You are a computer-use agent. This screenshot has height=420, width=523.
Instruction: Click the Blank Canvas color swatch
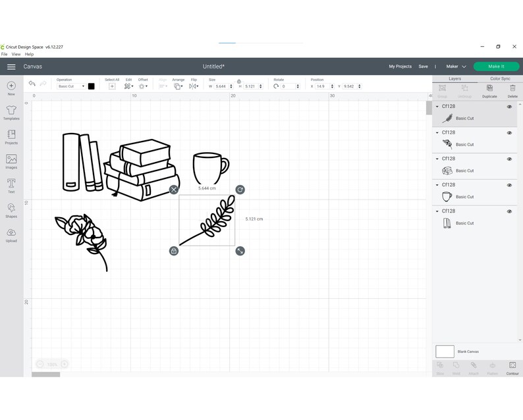coord(445,352)
